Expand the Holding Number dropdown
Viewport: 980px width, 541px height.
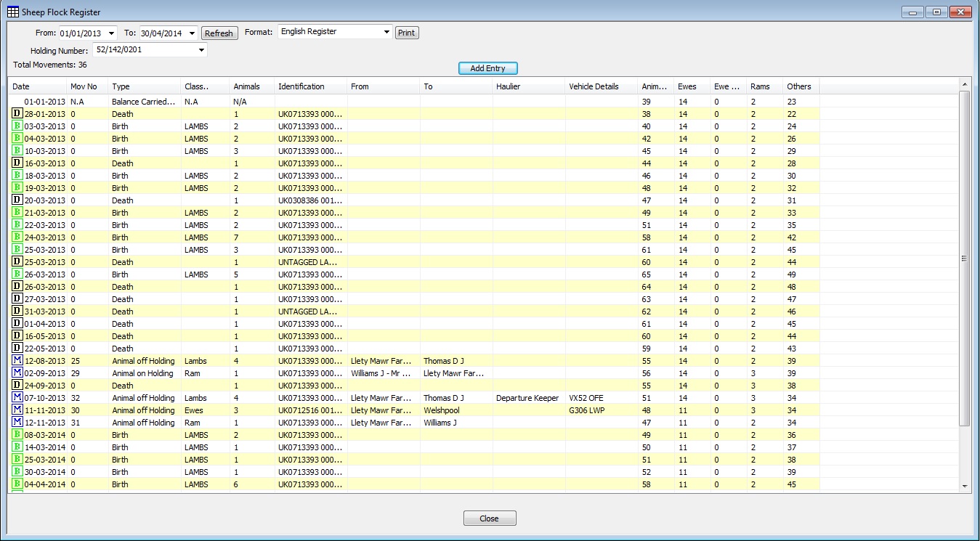201,51
